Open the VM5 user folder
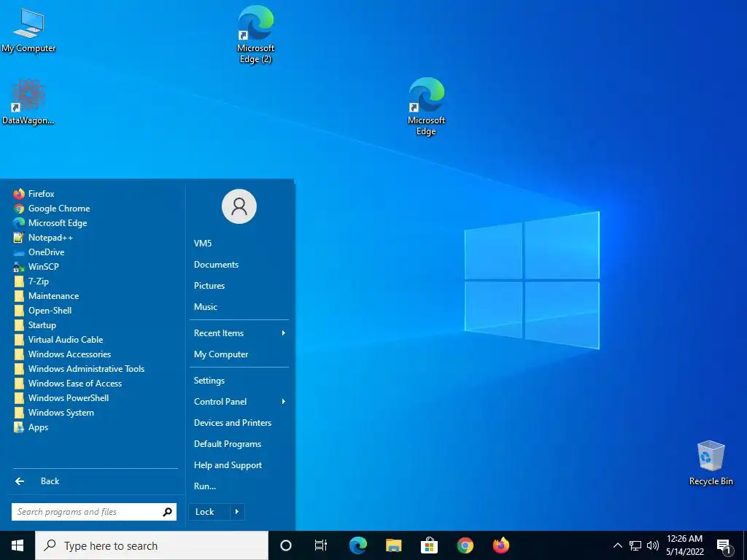Viewport: 747px width, 560px height. pyautogui.click(x=203, y=244)
